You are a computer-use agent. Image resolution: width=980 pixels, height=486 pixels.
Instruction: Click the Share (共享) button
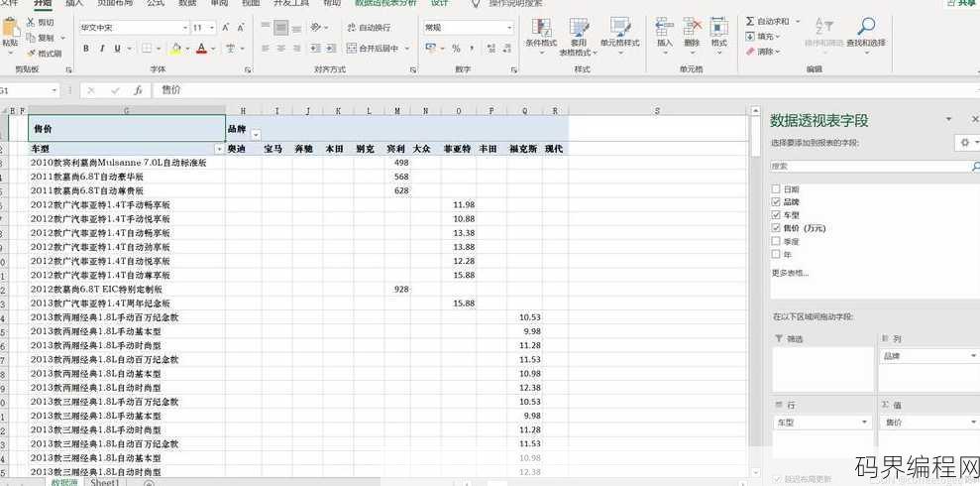pyautogui.click(x=963, y=3)
